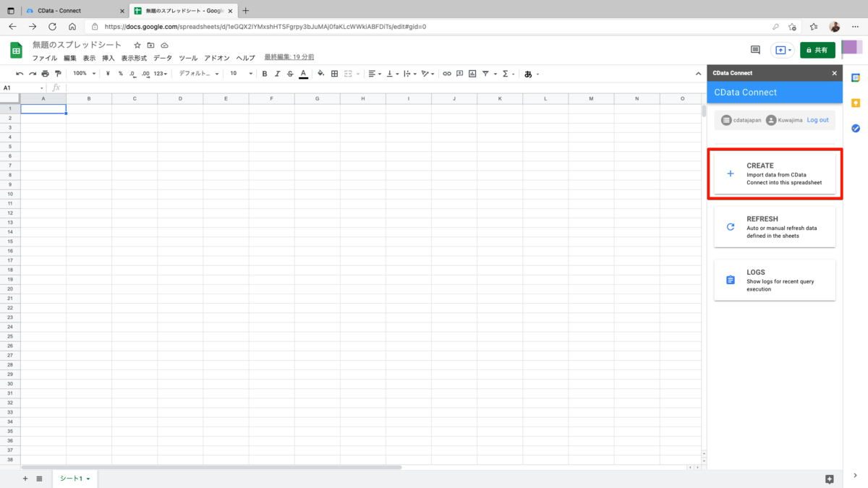Open LOGS query execution card
Image resolution: width=868 pixels, height=488 pixels.
click(775, 281)
